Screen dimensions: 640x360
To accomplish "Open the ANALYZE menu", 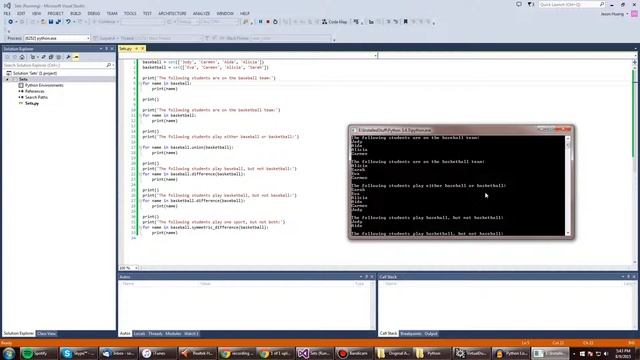I will coord(201,13).
